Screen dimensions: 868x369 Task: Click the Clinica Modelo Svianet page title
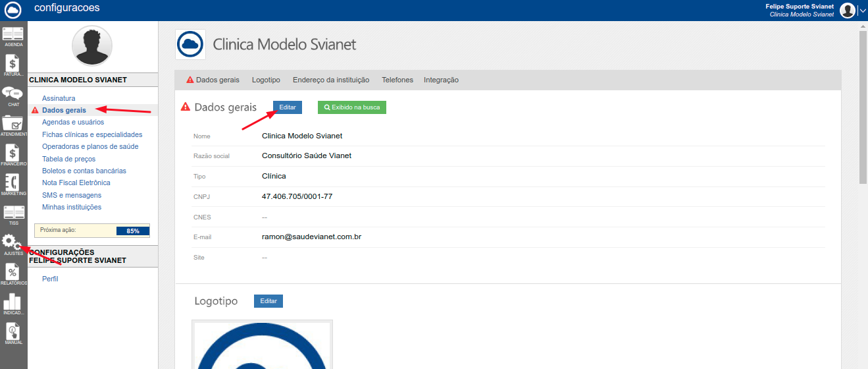284,44
